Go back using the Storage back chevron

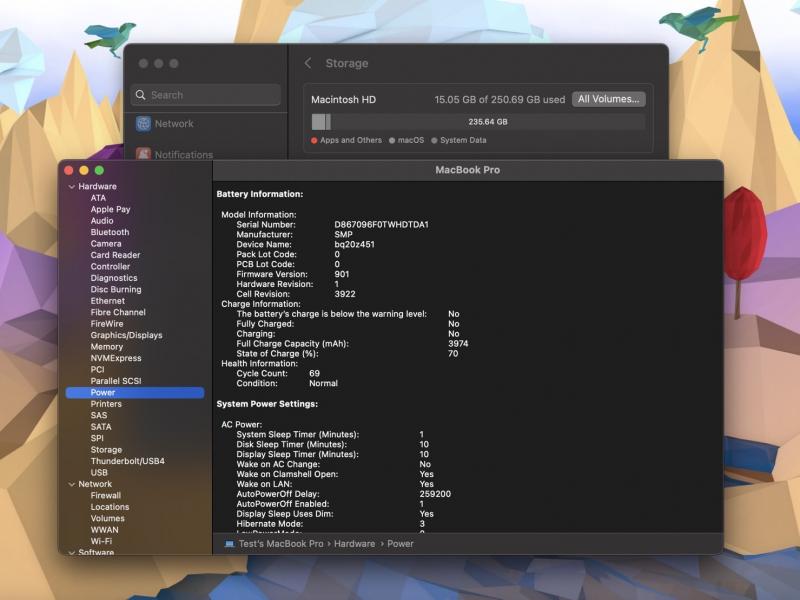pyautogui.click(x=308, y=63)
